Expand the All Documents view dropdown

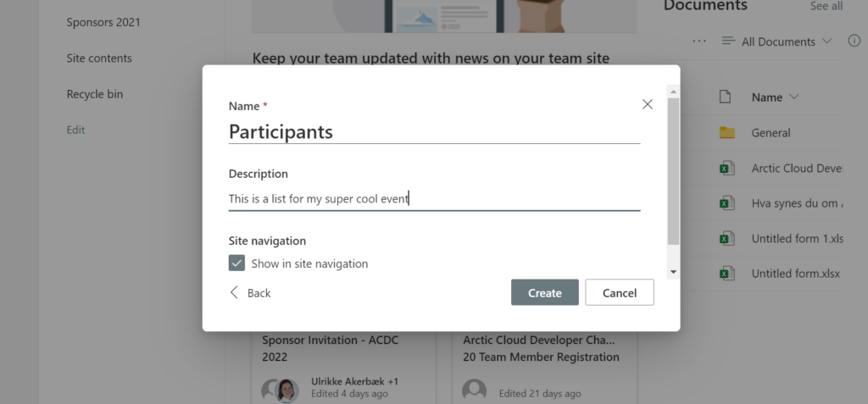[x=827, y=42]
